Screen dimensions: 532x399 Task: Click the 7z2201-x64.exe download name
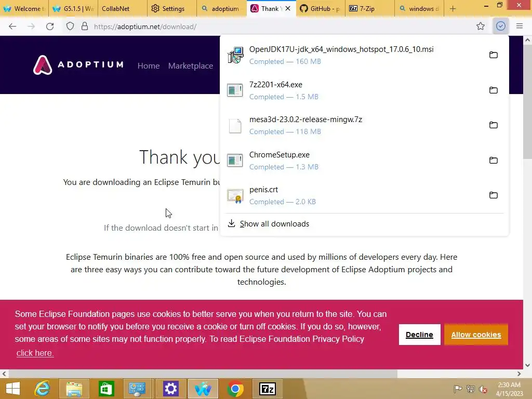tap(276, 85)
